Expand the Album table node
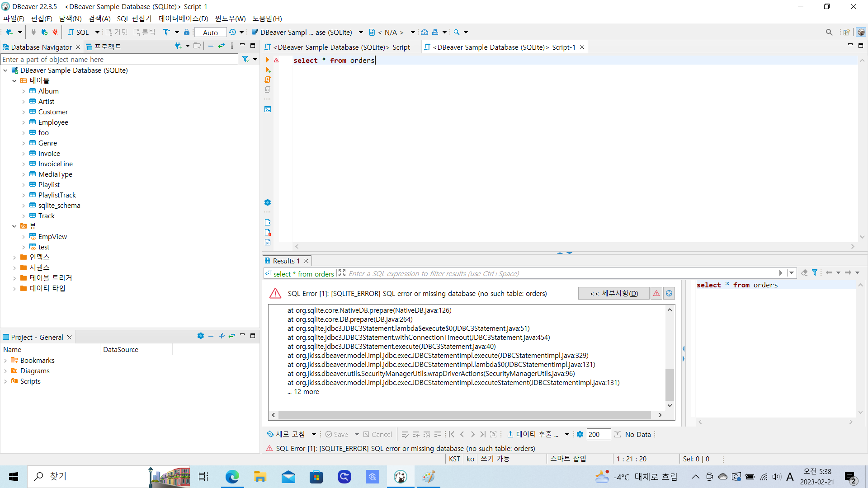This screenshot has width=868, height=488. click(x=24, y=91)
